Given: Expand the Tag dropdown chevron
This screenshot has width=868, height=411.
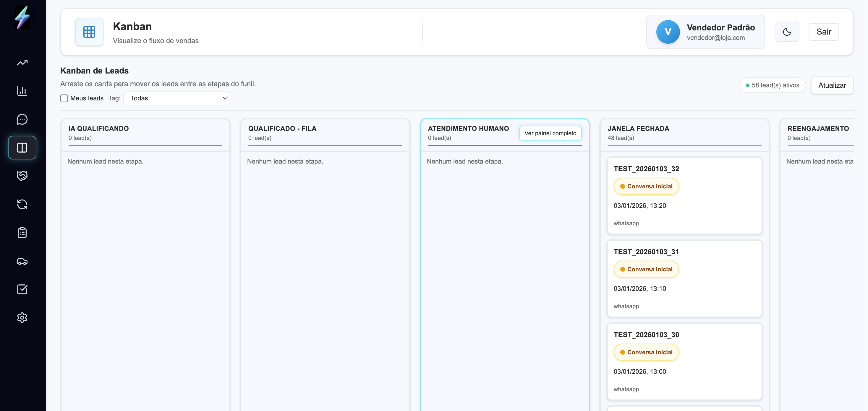Looking at the screenshot, I should coord(225,98).
